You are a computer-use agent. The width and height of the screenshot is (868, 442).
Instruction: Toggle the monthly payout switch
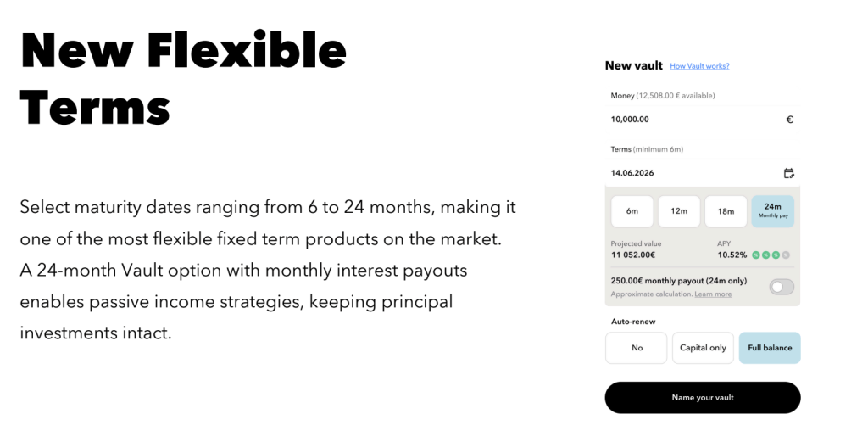coord(781,287)
